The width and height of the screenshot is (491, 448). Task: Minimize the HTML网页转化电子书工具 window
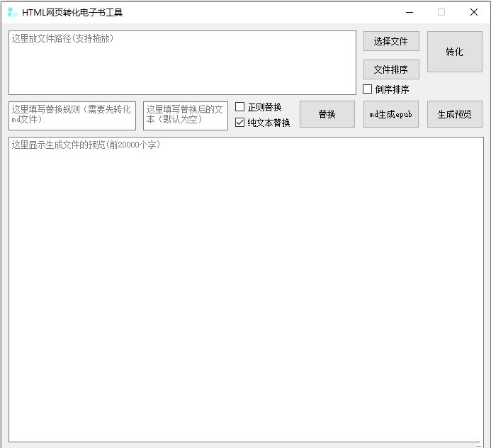[409, 12]
